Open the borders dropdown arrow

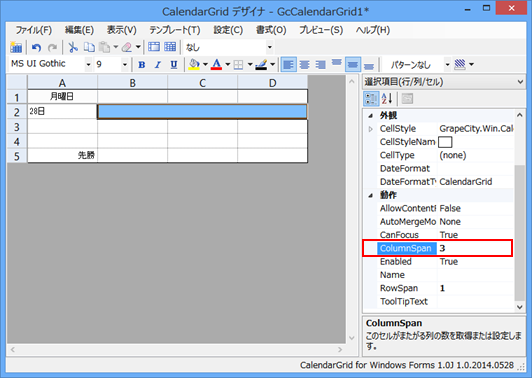coord(250,64)
